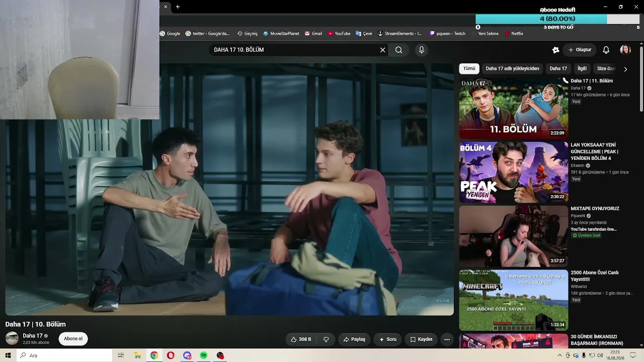Open File Explorer from the taskbar
644x362 pixels.
pyautogui.click(x=137, y=355)
